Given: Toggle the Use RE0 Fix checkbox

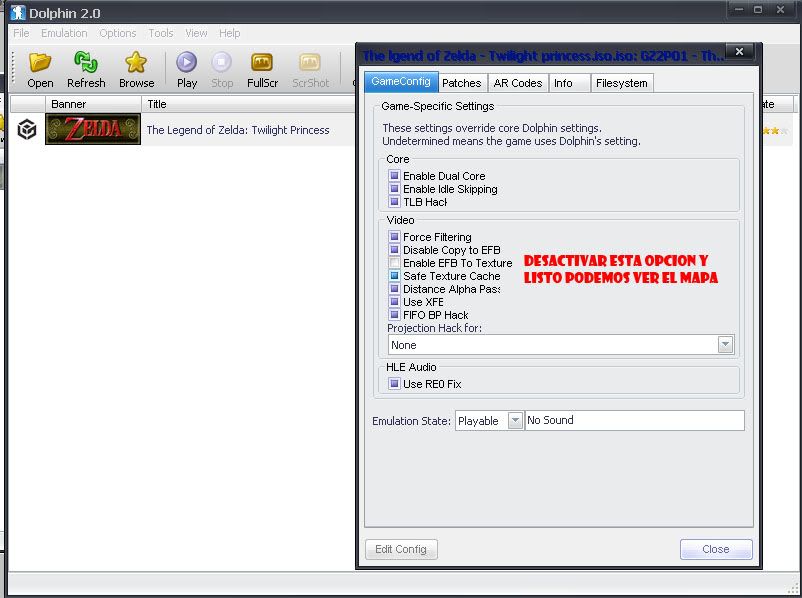Looking at the screenshot, I should point(394,383).
